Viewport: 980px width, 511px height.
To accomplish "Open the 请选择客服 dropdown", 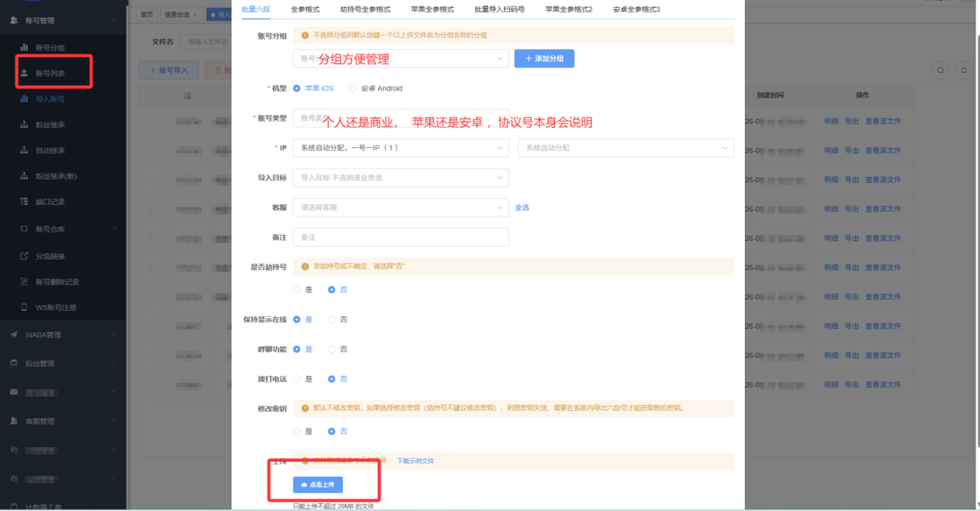I will click(401, 208).
